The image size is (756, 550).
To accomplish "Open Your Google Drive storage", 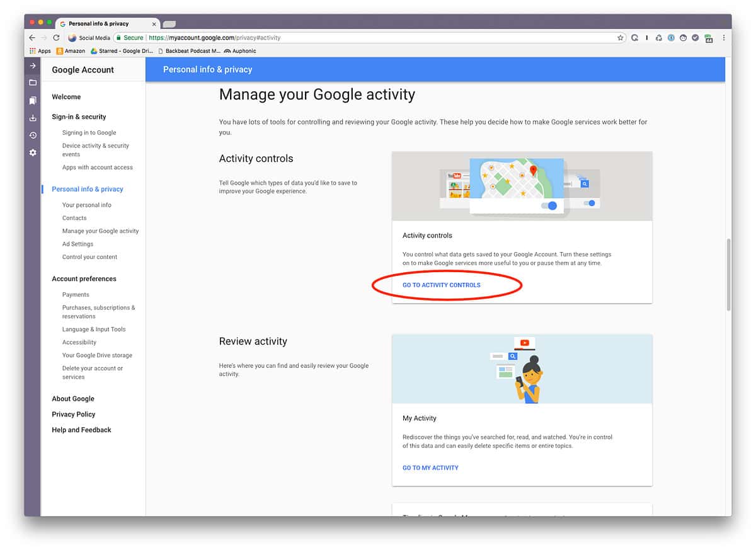I will point(97,355).
